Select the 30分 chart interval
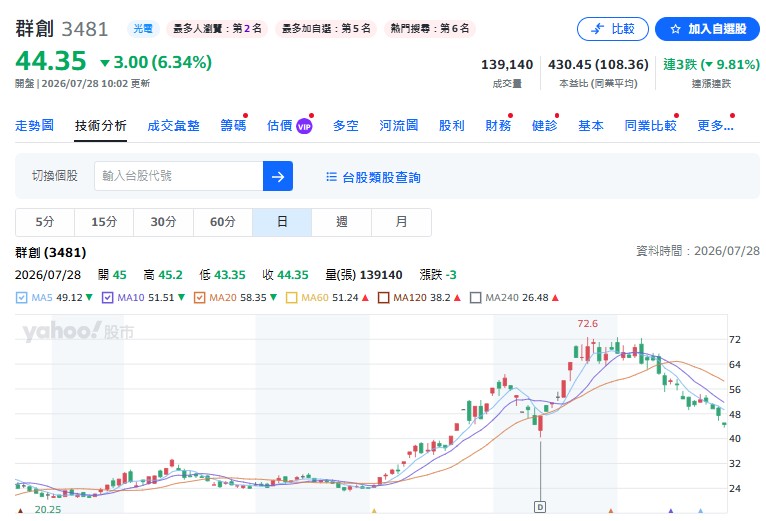The width and height of the screenshot is (766, 521). coord(163,222)
